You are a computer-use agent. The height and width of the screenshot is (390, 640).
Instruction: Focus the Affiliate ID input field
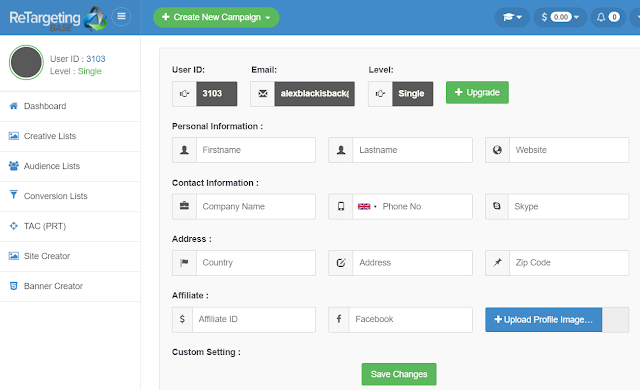[254, 319]
